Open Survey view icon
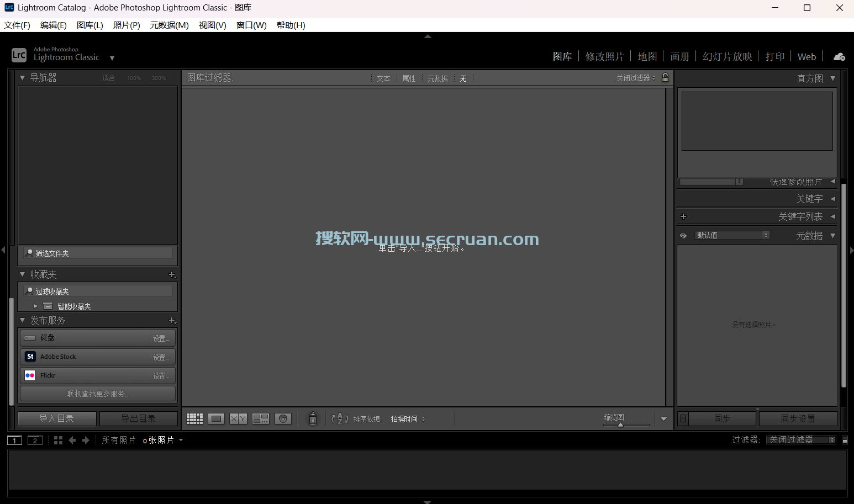Viewport: 854px width, 504px height. (x=261, y=419)
